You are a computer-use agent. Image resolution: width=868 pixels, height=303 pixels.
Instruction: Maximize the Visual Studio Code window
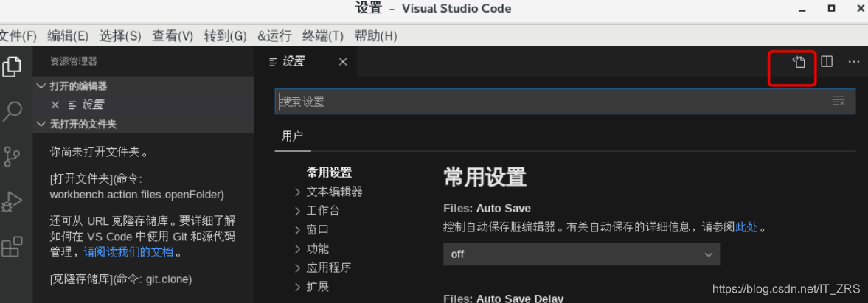click(831, 8)
